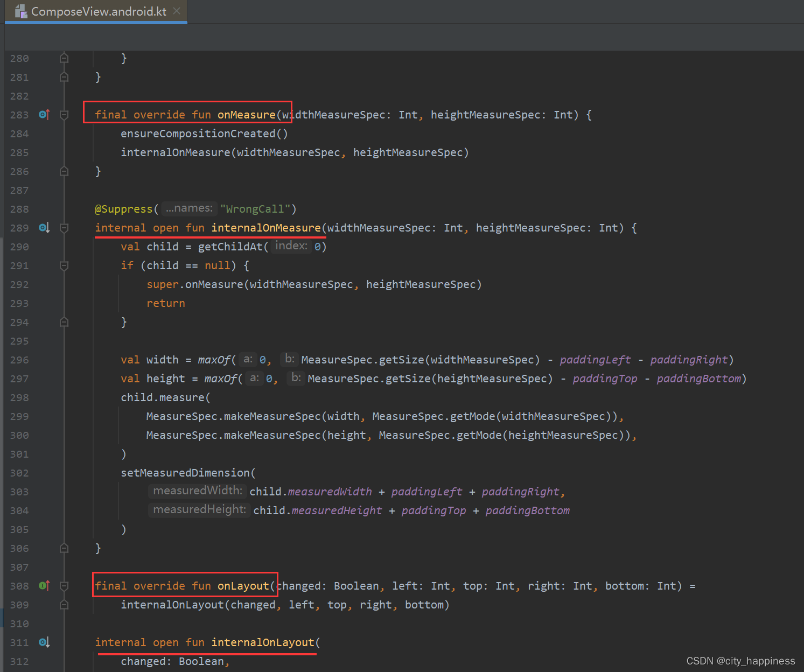Viewport: 804px width, 672px height.
Task: Click the @Suppress annotation
Action: coord(124,209)
